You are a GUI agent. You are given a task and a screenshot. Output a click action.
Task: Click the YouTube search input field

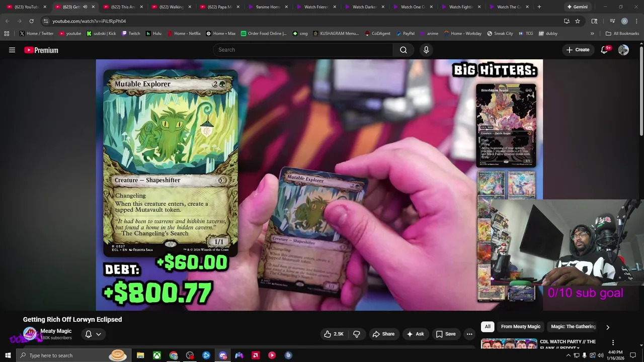[x=303, y=50]
